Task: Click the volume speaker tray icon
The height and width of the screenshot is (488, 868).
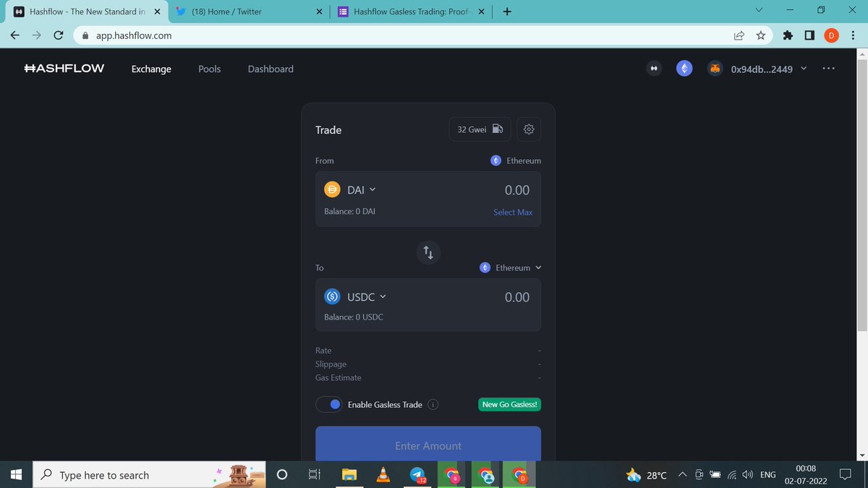Action: pyautogui.click(x=747, y=475)
